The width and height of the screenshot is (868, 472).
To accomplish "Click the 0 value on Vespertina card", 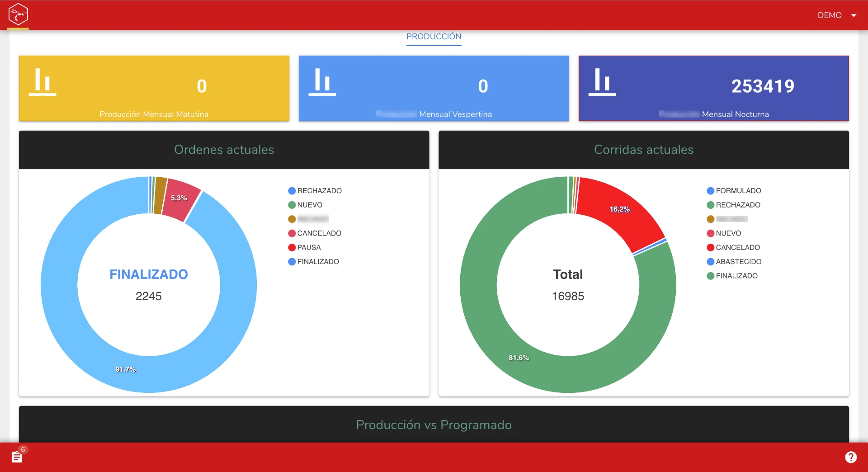I will tap(483, 86).
